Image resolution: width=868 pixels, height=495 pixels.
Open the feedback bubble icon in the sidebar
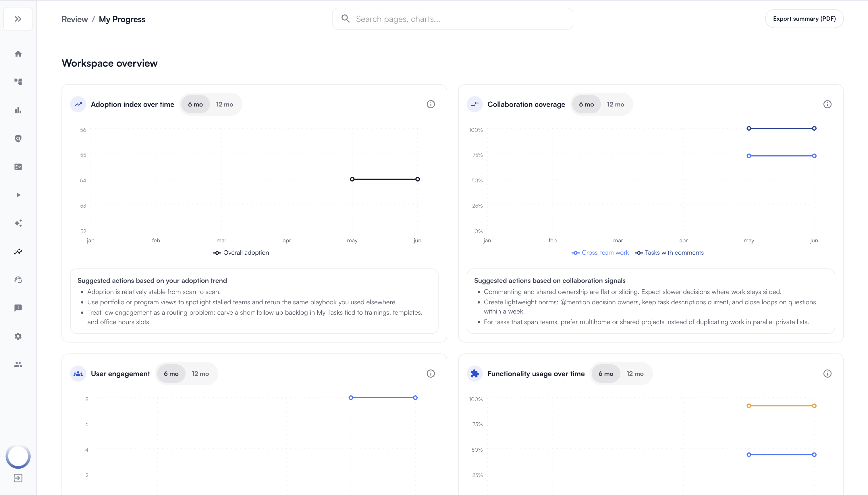(x=18, y=308)
